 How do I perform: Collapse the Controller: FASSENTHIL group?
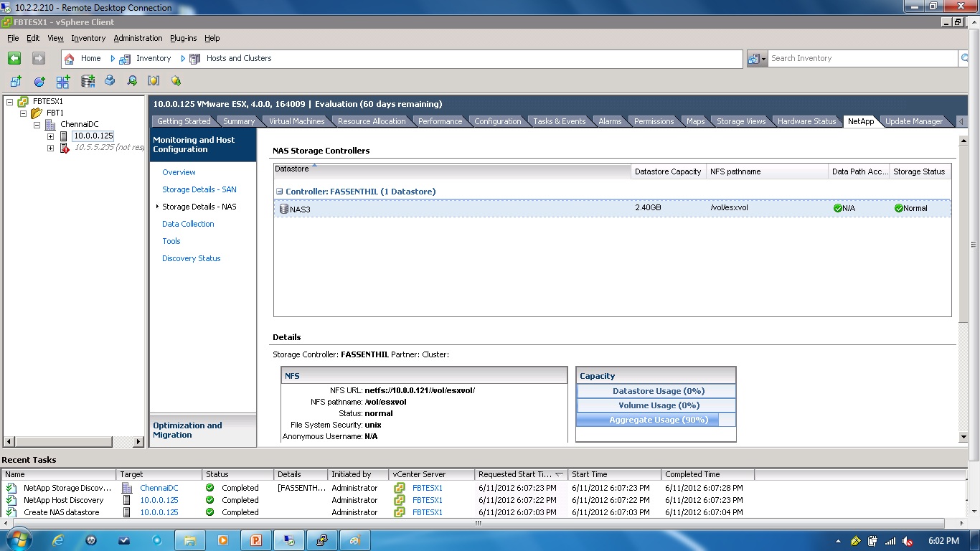[278, 192]
